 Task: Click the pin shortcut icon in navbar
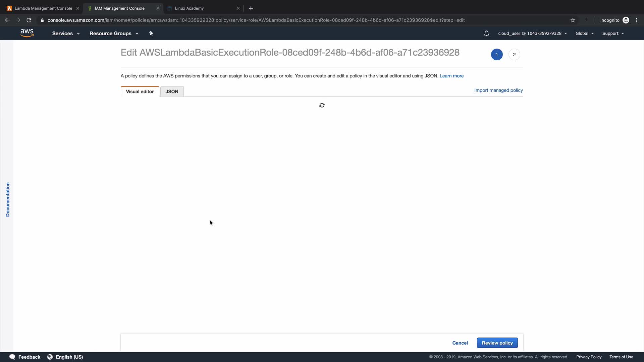point(151,33)
